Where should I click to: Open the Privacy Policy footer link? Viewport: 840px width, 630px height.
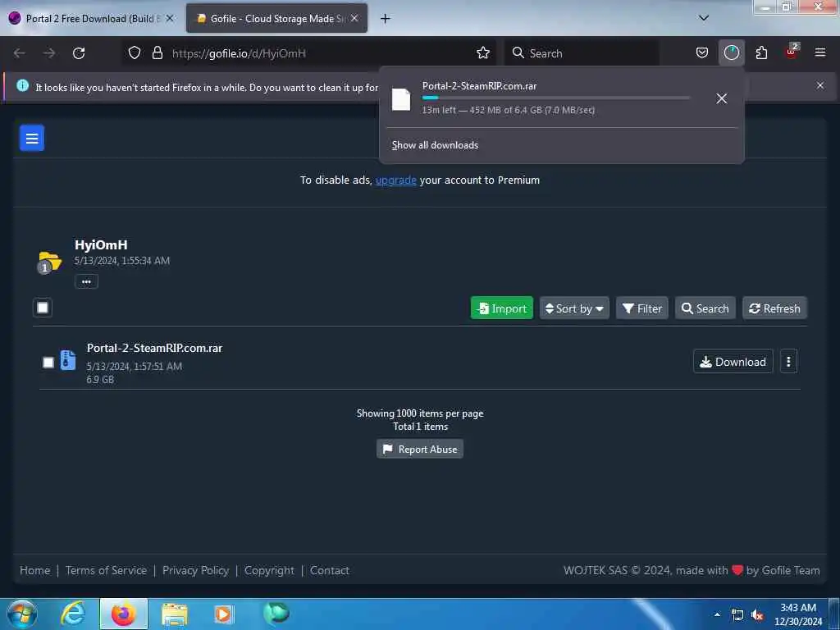tap(195, 570)
